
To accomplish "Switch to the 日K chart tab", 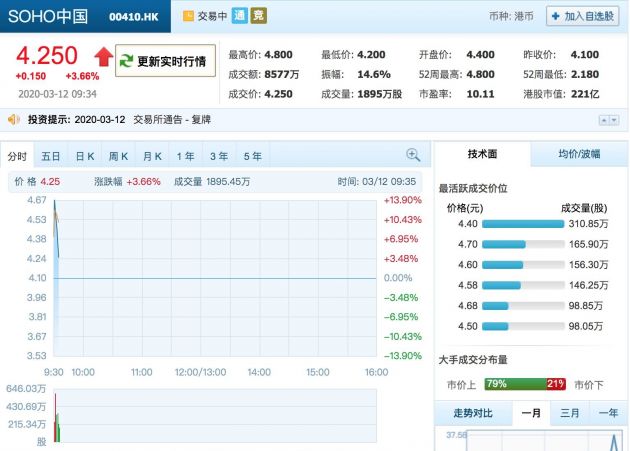I will point(85,156).
